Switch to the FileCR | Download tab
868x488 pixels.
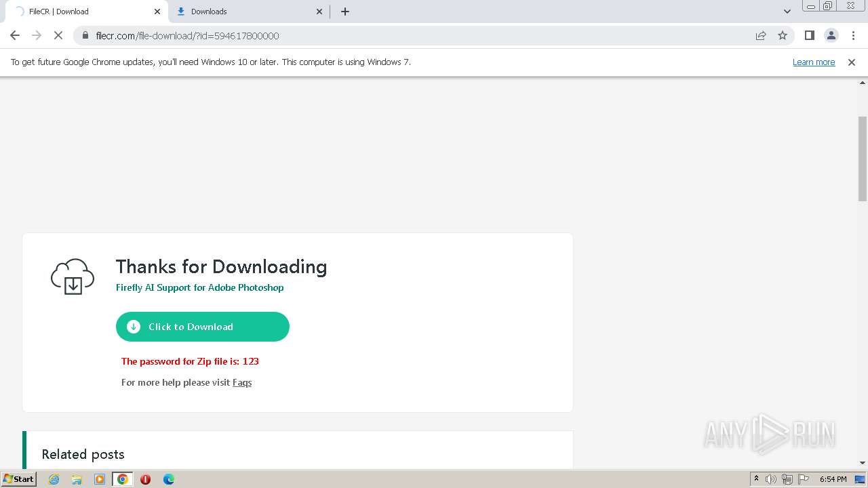click(x=85, y=12)
